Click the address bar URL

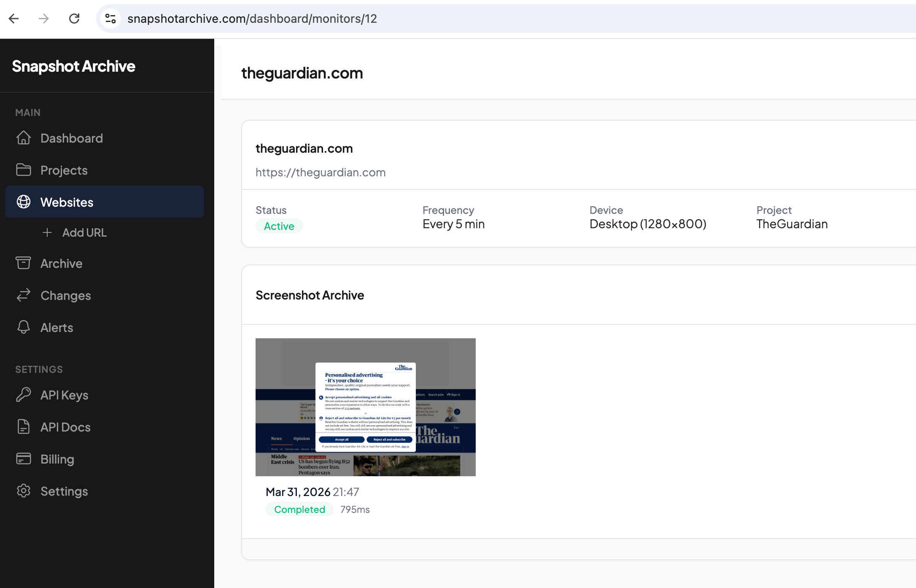coord(252,19)
